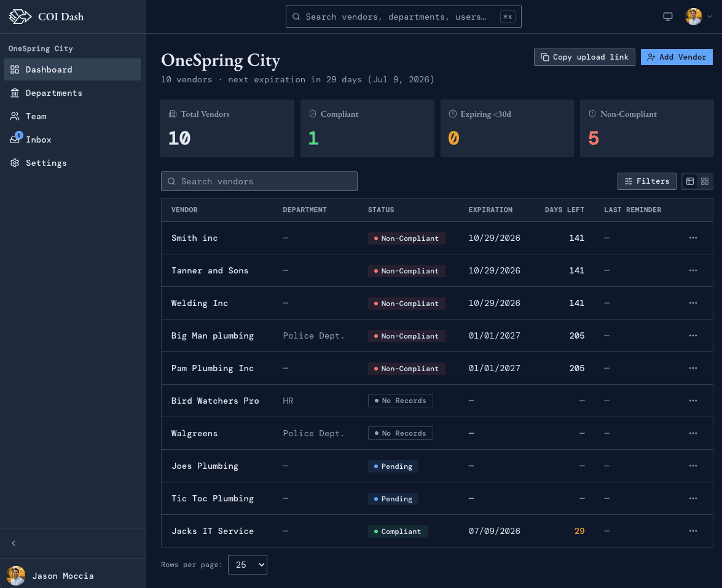Go to Departments in the sidebar
The width and height of the screenshot is (722, 588).
coord(72,93)
